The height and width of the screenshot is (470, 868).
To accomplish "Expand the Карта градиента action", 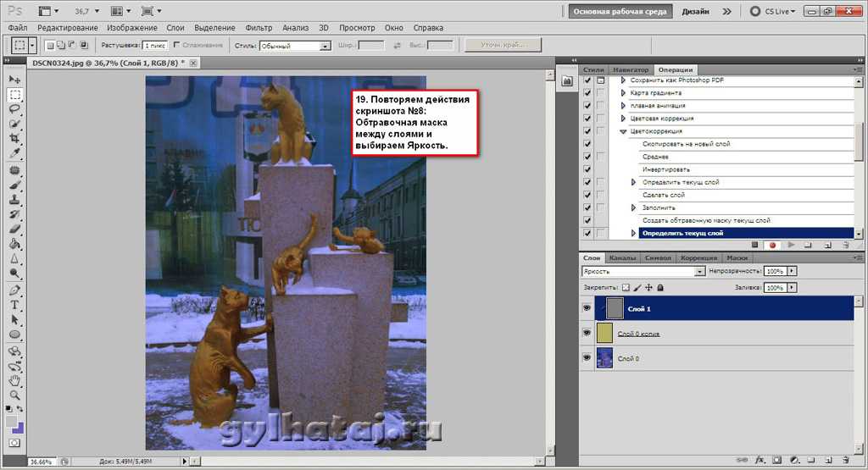I will (x=623, y=93).
